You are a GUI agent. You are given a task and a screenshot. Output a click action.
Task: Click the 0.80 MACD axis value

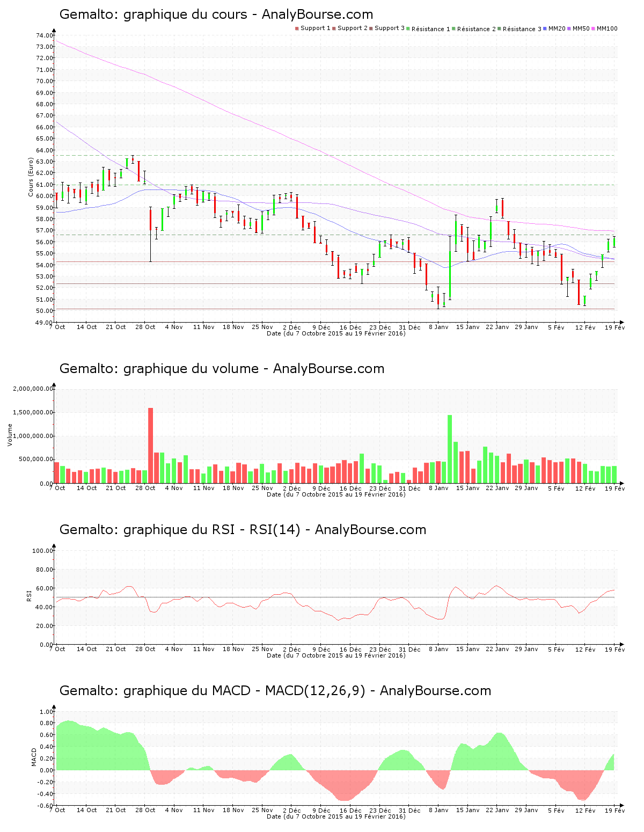tap(47, 724)
